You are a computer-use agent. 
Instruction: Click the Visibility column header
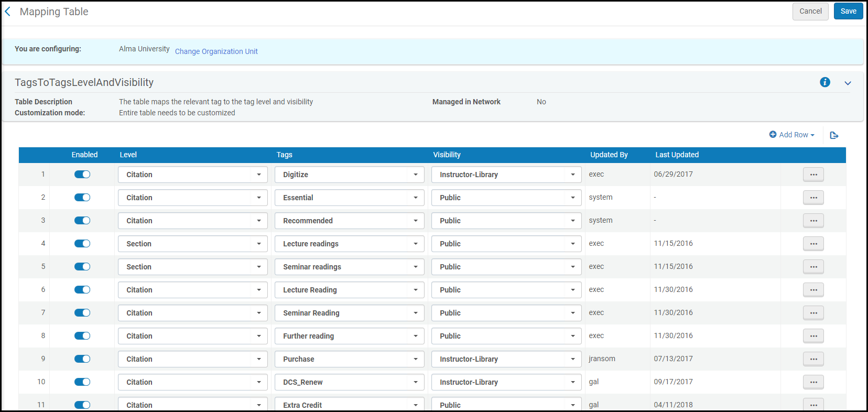(447, 155)
